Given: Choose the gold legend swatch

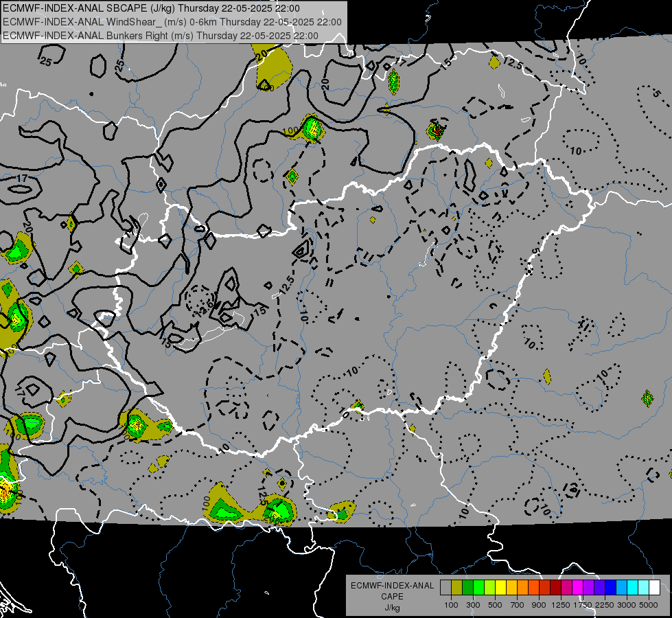Looking at the screenshot, I should (511, 588).
